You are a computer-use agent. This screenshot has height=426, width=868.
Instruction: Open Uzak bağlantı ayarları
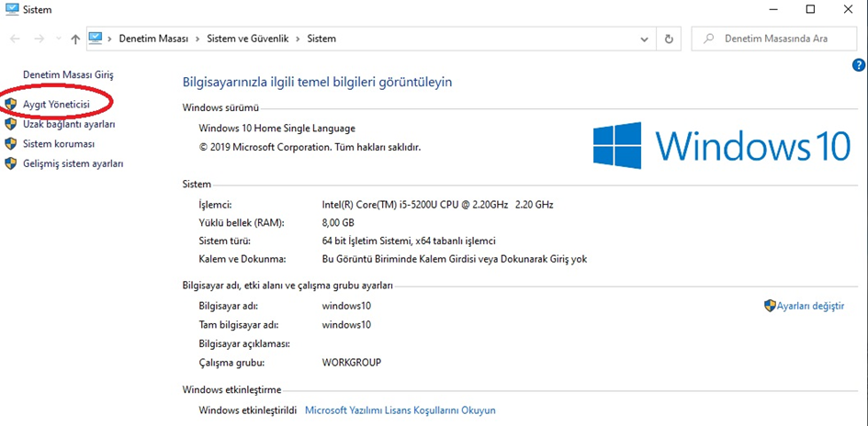69,125
